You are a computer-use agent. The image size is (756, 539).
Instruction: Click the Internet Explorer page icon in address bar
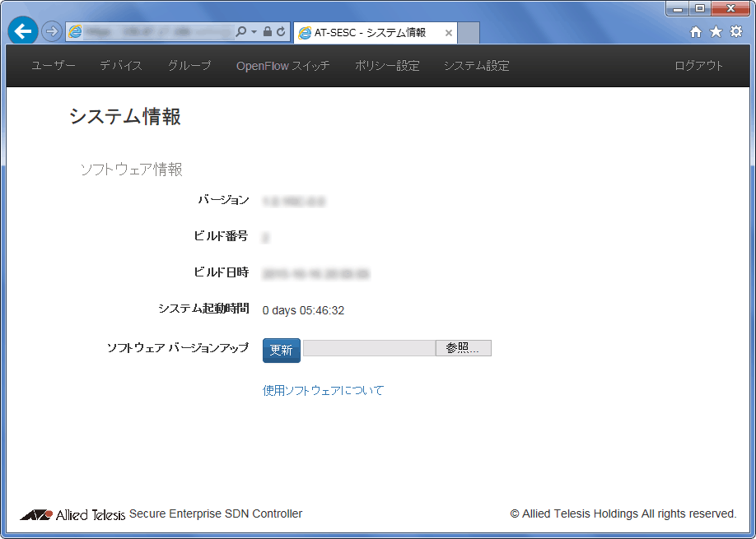pyautogui.click(x=75, y=32)
